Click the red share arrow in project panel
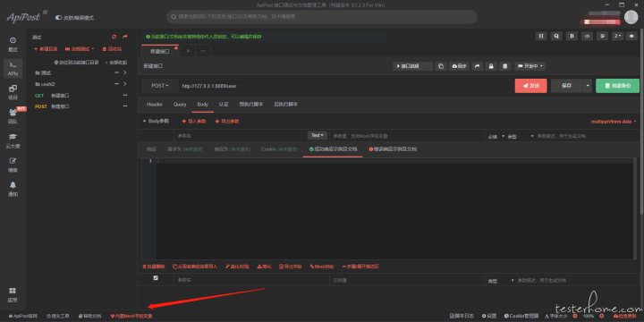Image resolution: width=644 pixels, height=322 pixels. point(125,37)
